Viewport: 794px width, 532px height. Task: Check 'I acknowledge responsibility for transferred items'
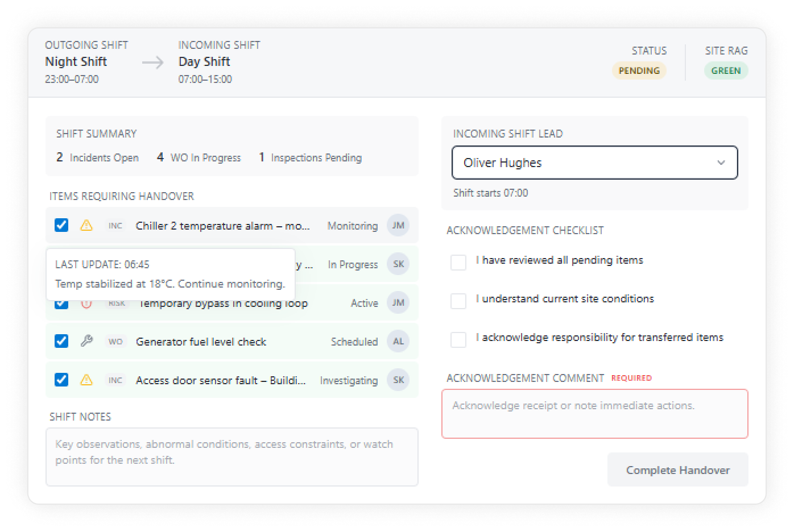[458, 339]
